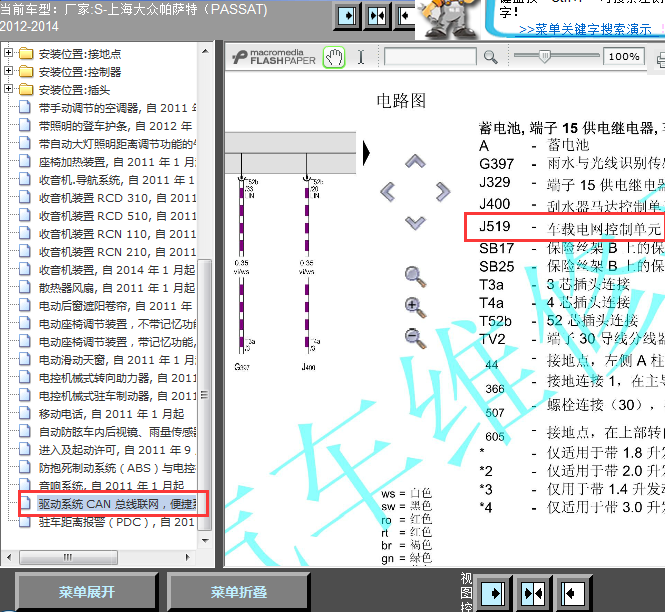Open 自动防眩车内后视镜 document
Viewport: 665px width, 612px height.
tap(117, 432)
